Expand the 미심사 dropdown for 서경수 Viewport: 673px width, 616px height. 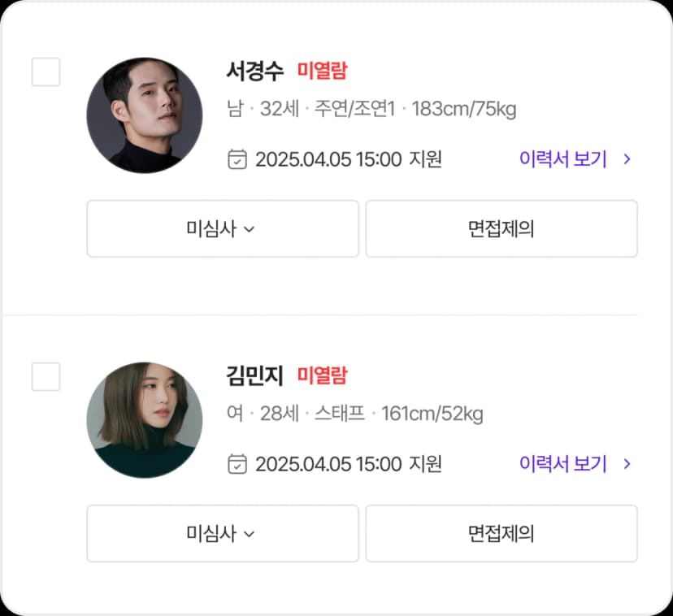[222, 229]
